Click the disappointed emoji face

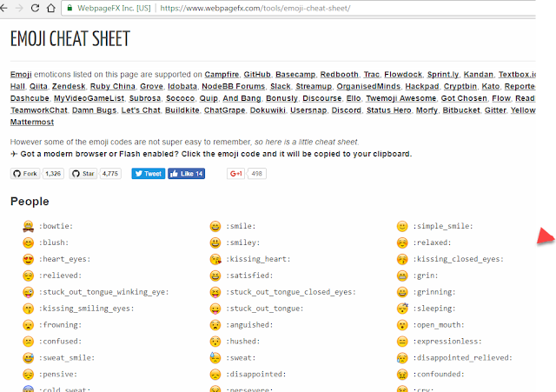coord(215,375)
